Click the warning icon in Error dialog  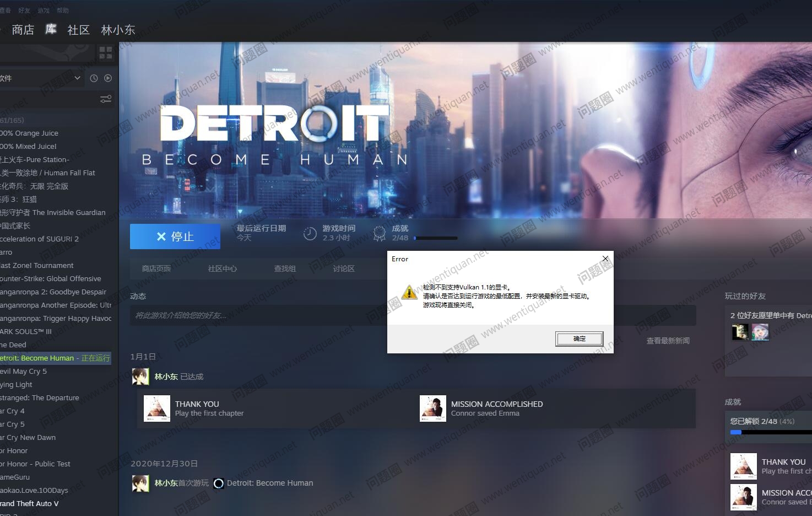[x=409, y=292]
